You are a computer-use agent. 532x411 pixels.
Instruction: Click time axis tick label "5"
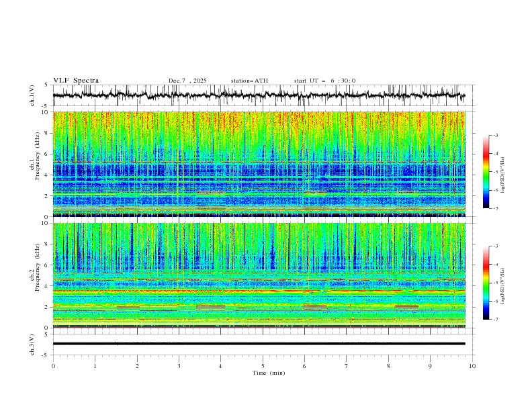(263, 366)
